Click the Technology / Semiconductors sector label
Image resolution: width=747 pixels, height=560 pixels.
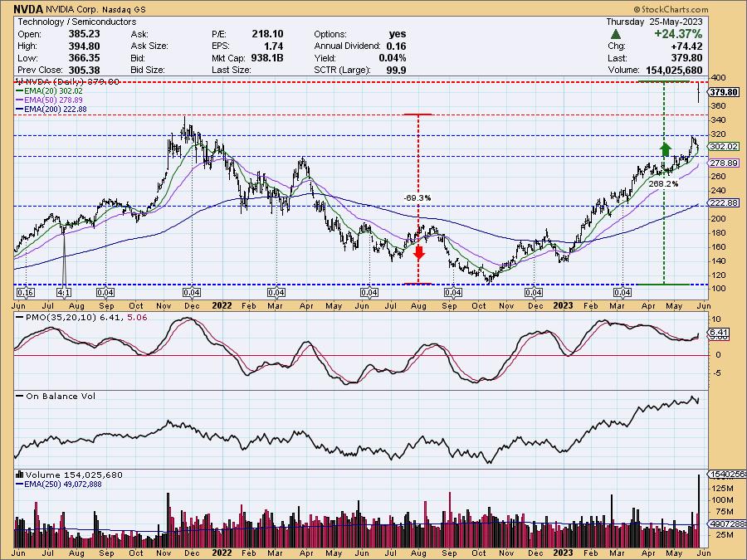(x=77, y=22)
